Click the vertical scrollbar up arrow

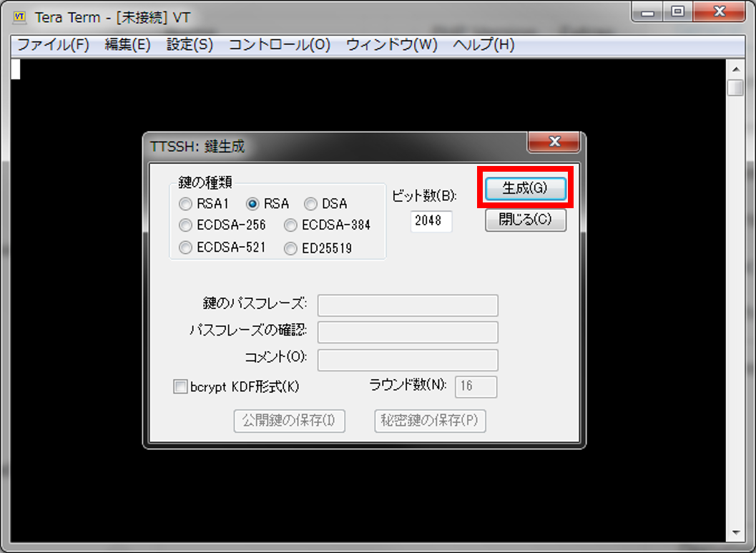pos(735,69)
